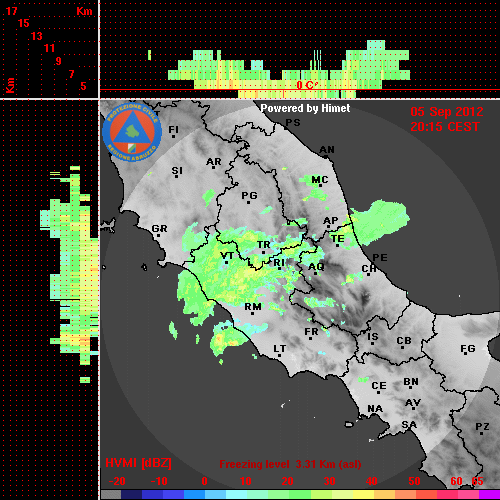This screenshot has height=500, width=500.
Task: Click the FI city label on map
Action: [173, 129]
